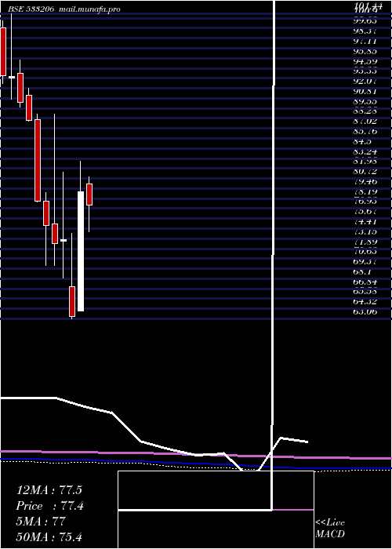Click the 98.37 price axis label

(x=365, y=31)
